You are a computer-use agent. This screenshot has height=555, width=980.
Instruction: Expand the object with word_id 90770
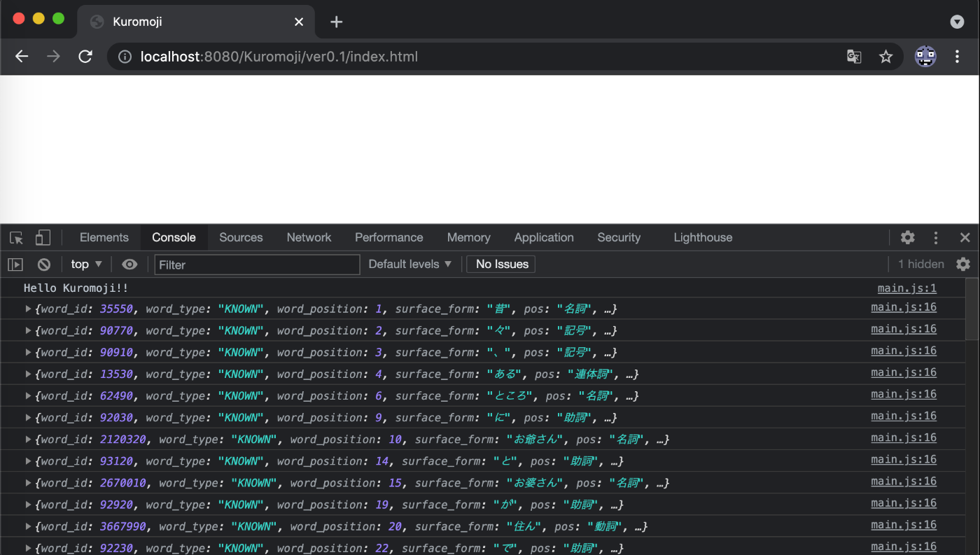tap(29, 330)
